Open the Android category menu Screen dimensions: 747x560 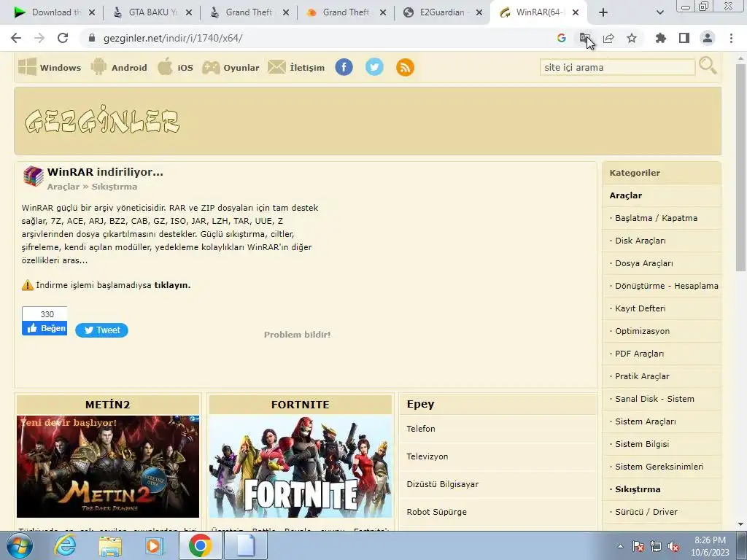119,67
